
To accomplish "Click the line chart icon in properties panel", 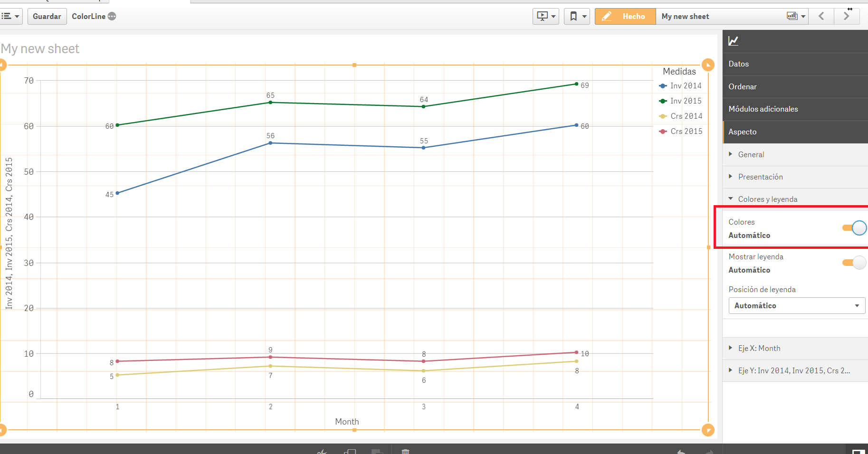I will click(733, 41).
